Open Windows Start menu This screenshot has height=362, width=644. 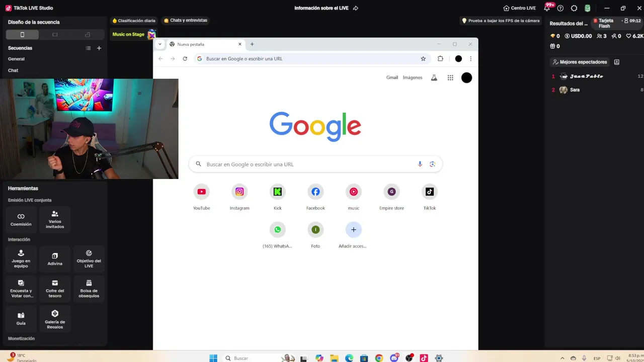(x=213, y=358)
